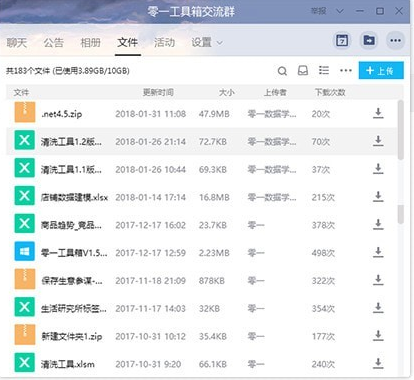Switch to the 活动 tab
414x380 pixels.
[x=165, y=42]
